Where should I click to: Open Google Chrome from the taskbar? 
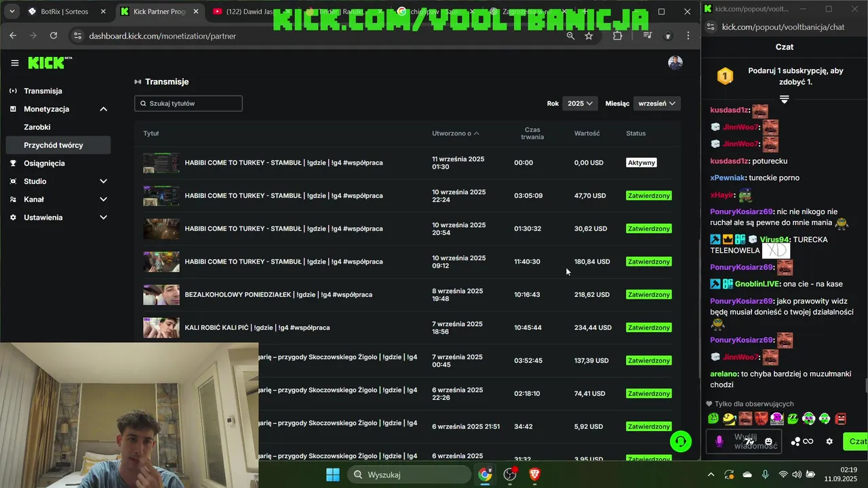tap(485, 474)
